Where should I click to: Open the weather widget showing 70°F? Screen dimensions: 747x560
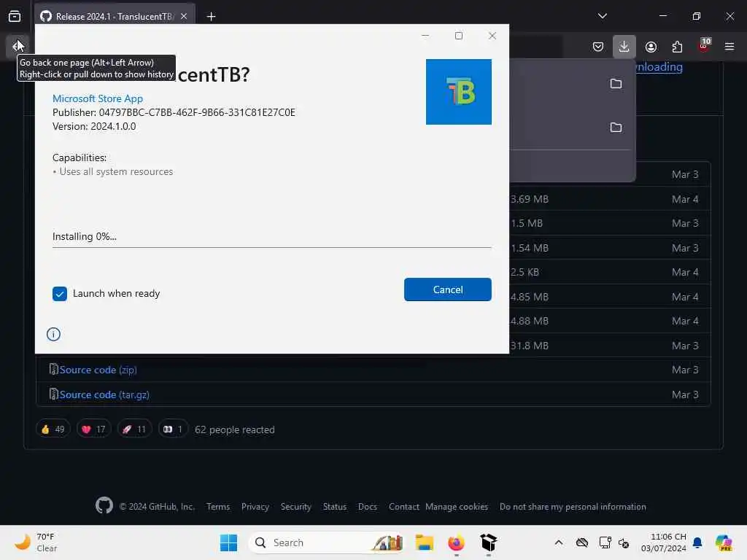coord(36,542)
